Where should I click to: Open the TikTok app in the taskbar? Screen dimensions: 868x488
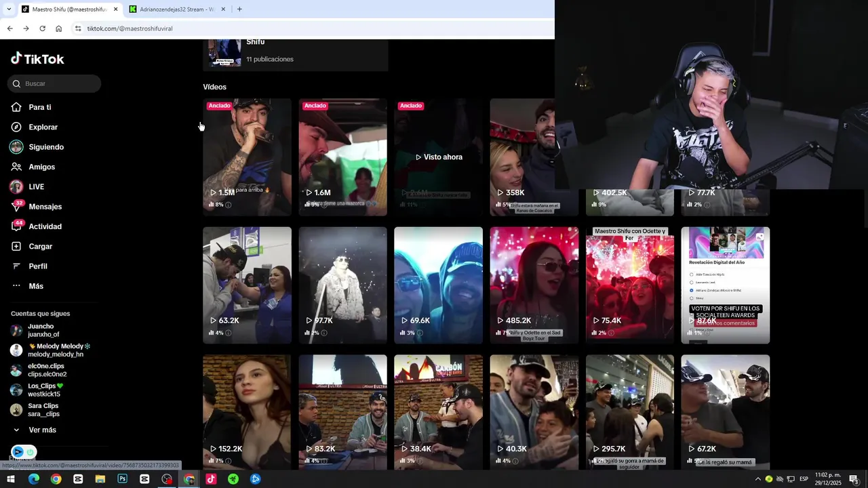(x=211, y=479)
